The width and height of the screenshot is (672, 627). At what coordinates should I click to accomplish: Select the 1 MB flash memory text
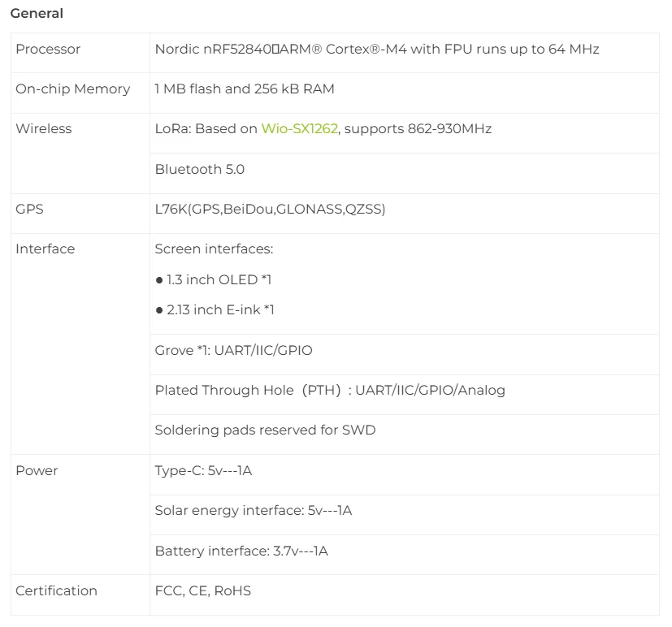(x=245, y=89)
